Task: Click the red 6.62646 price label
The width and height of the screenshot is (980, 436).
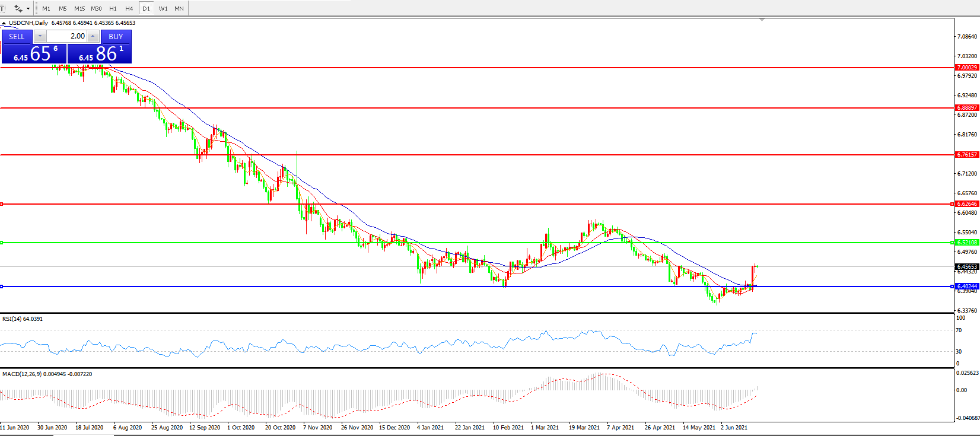Action: pyautogui.click(x=966, y=204)
